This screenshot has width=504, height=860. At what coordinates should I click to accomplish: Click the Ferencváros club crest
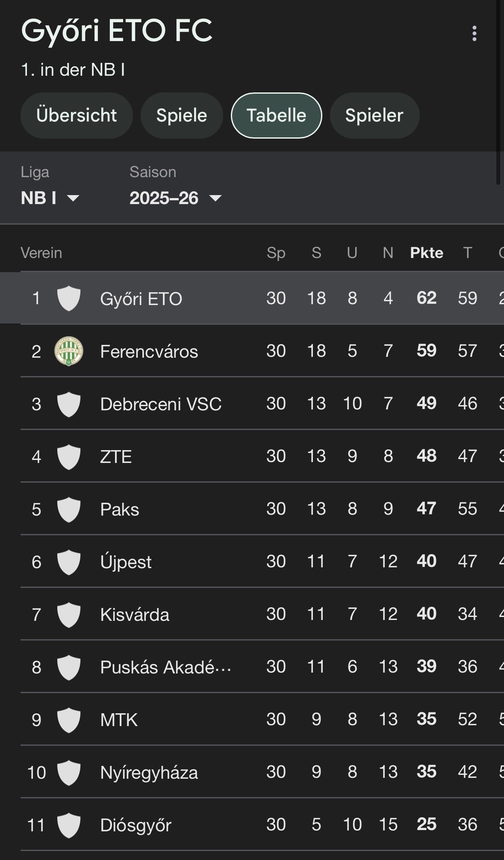coord(69,351)
